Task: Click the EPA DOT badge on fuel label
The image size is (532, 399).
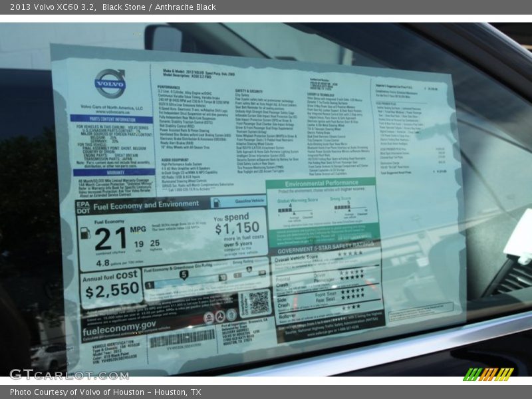Action: [83, 207]
